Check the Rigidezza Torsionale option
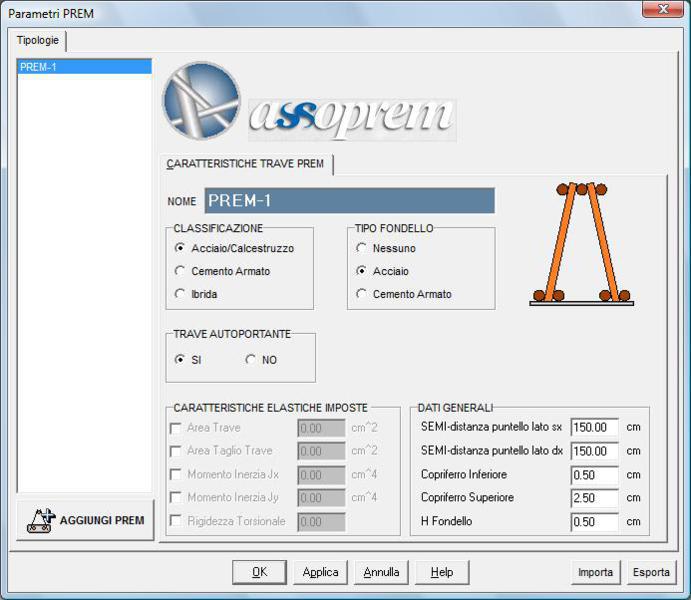This screenshot has height=600, width=691. tap(175, 521)
